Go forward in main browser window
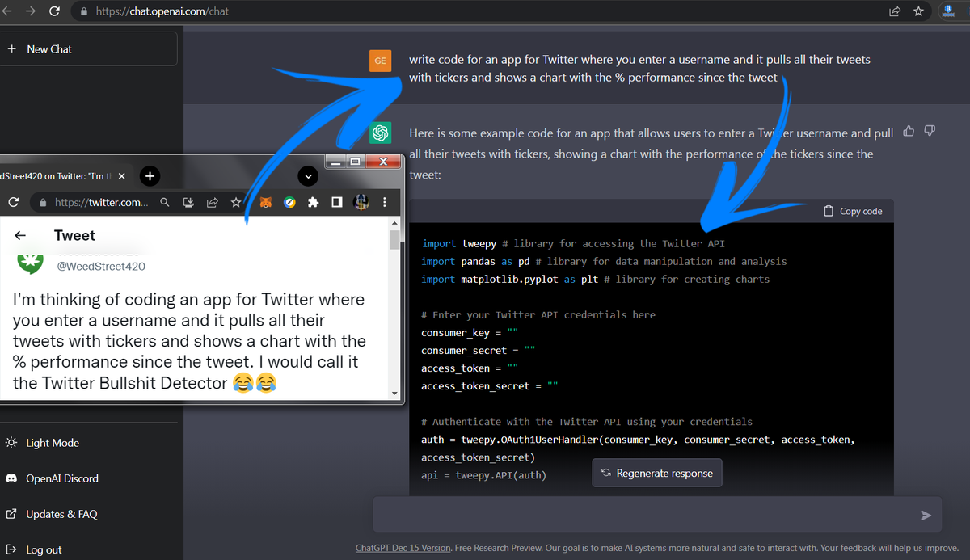The height and width of the screenshot is (560, 970). coord(30,12)
